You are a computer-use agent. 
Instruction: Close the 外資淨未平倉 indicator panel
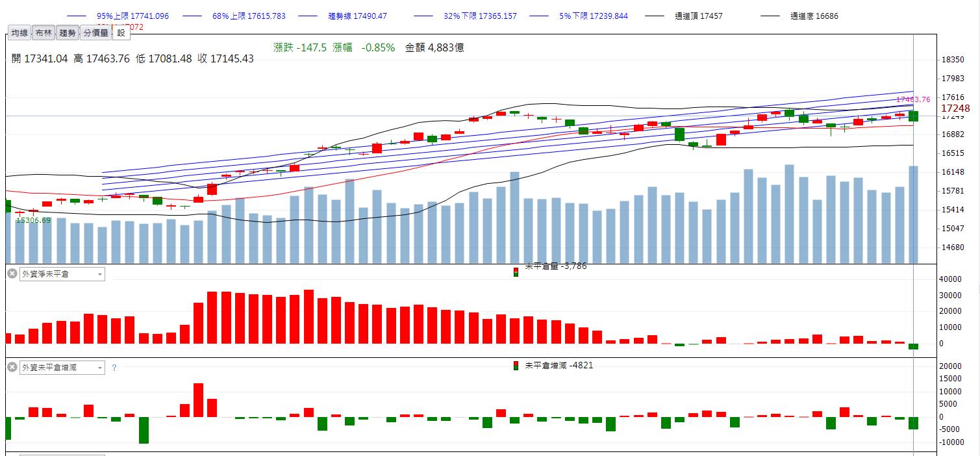(x=12, y=273)
